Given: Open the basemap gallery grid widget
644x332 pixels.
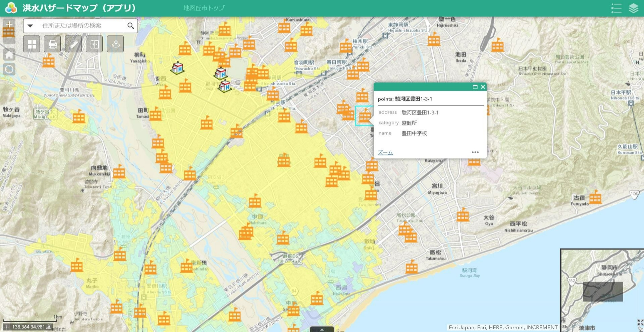Looking at the screenshot, I should tap(32, 44).
